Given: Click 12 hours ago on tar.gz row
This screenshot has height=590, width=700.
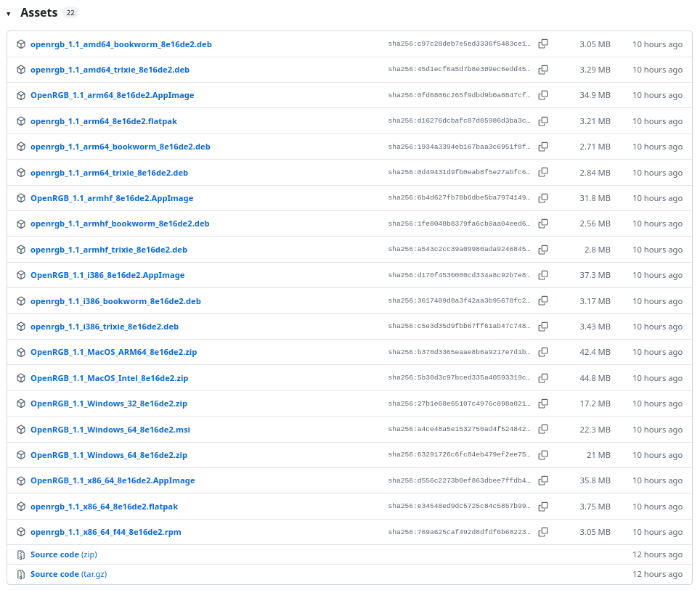Looking at the screenshot, I should point(657,574).
